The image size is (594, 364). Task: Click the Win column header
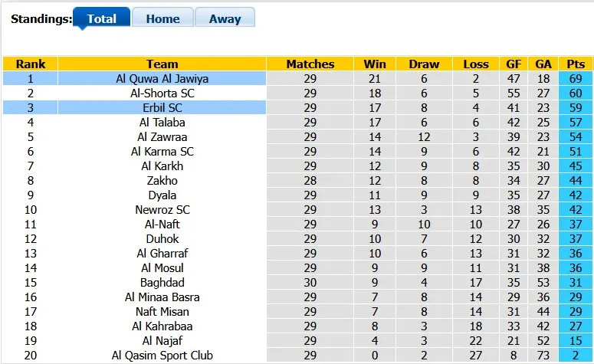375,64
